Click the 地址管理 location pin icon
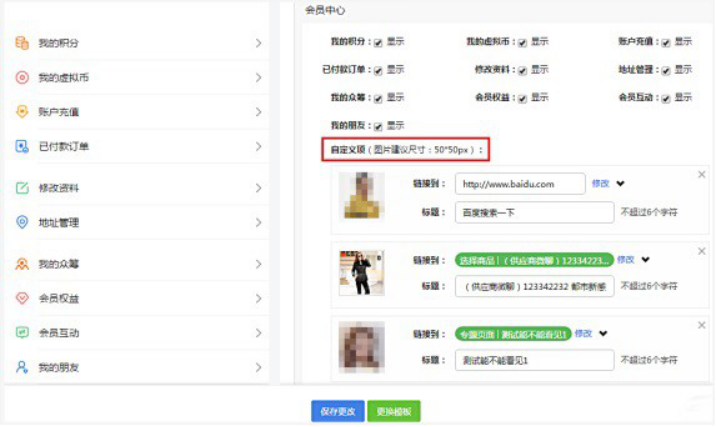 point(21,222)
